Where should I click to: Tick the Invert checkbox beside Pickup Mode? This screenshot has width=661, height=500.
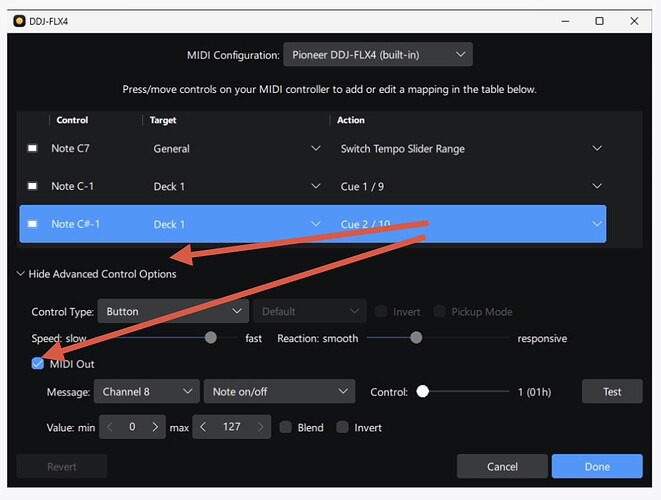pos(381,312)
